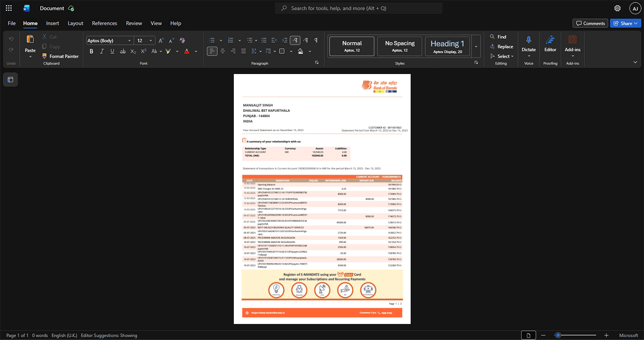Open settings gear in title bar

(617, 8)
